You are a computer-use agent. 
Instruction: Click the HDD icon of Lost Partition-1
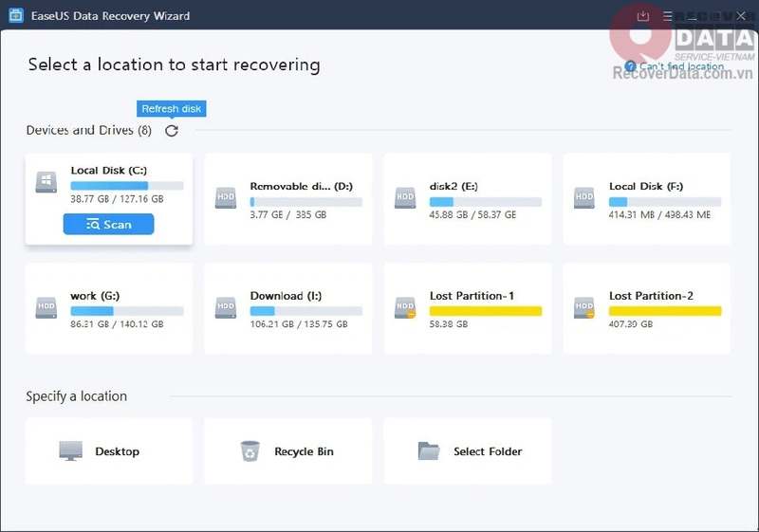coord(405,307)
